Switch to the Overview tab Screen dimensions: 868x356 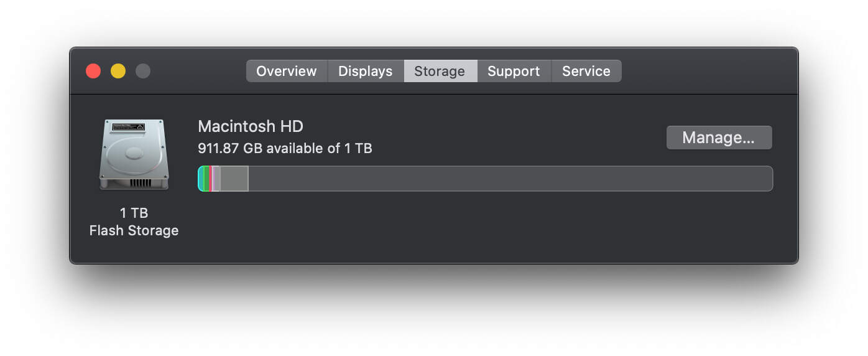pos(287,71)
